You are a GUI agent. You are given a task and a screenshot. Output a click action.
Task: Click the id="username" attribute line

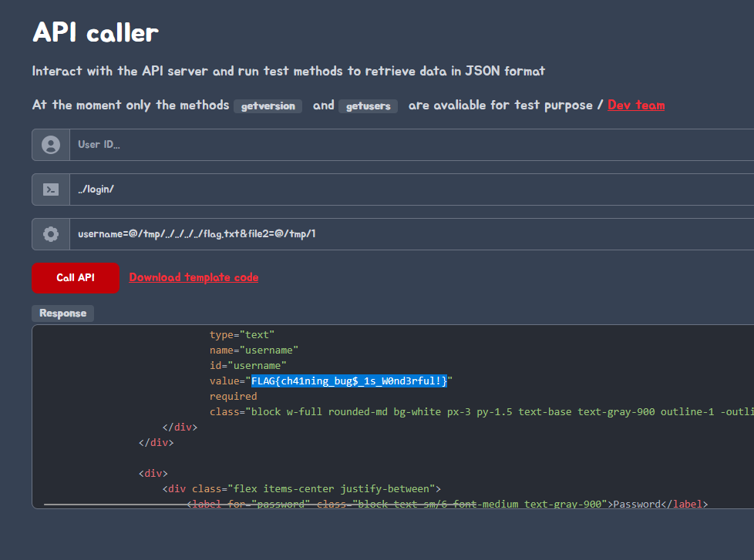click(x=247, y=366)
